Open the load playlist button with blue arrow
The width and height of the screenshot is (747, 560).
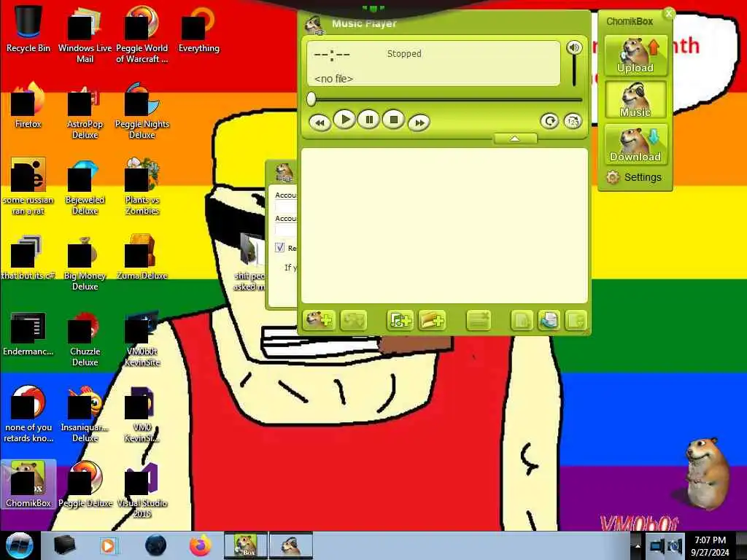549,321
